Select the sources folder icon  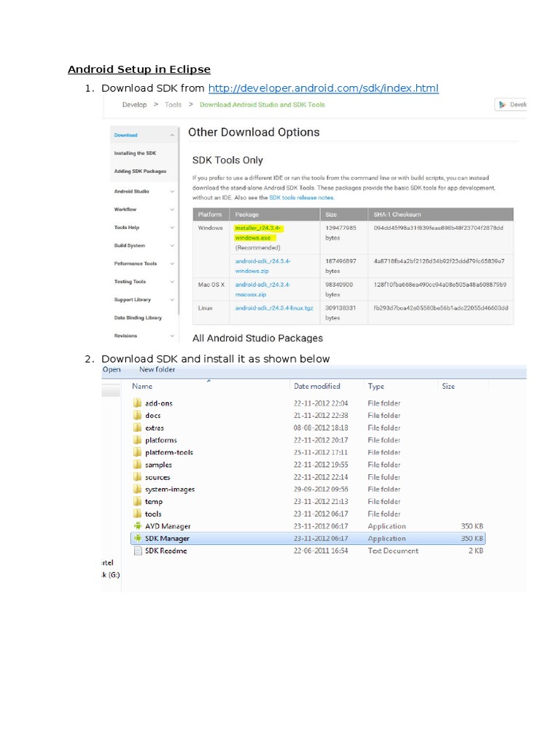click(x=138, y=477)
